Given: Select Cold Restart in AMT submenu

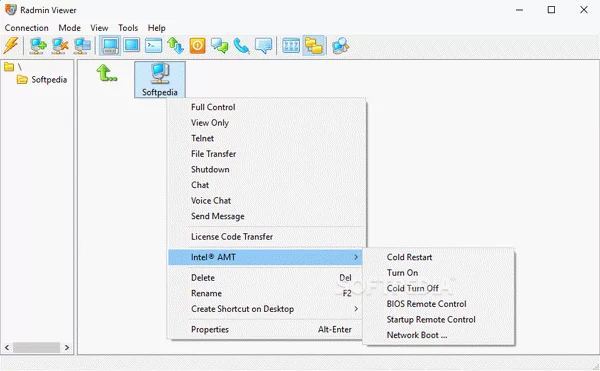Looking at the screenshot, I should (439, 257).
